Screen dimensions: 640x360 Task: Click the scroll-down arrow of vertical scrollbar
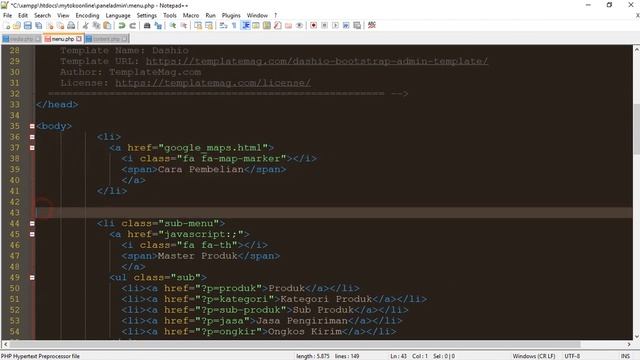636,337
